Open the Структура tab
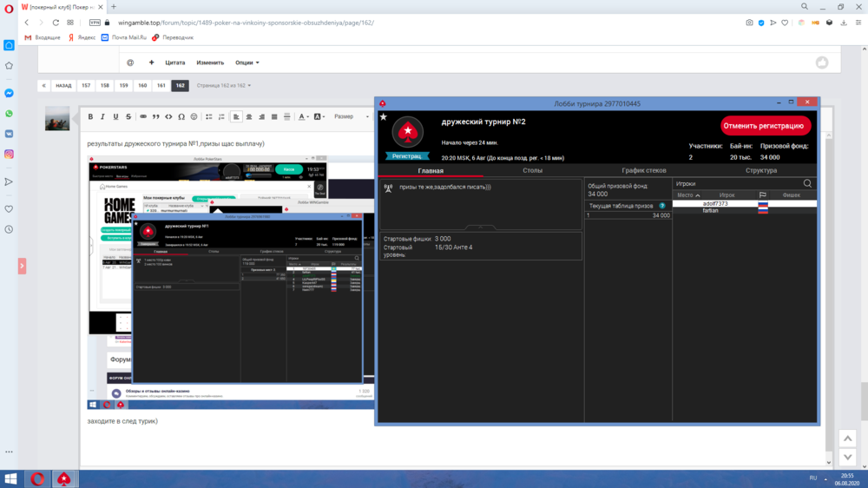The image size is (868, 488). 760,170
